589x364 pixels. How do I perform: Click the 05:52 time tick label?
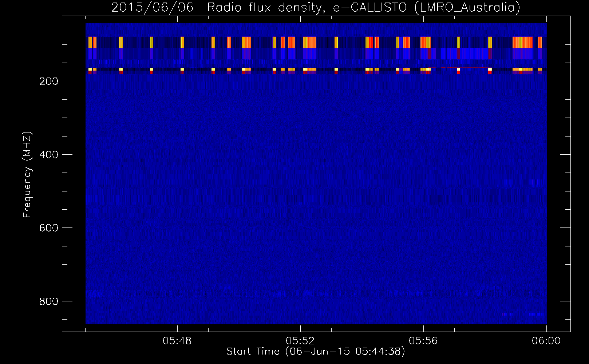(x=300, y=341)
